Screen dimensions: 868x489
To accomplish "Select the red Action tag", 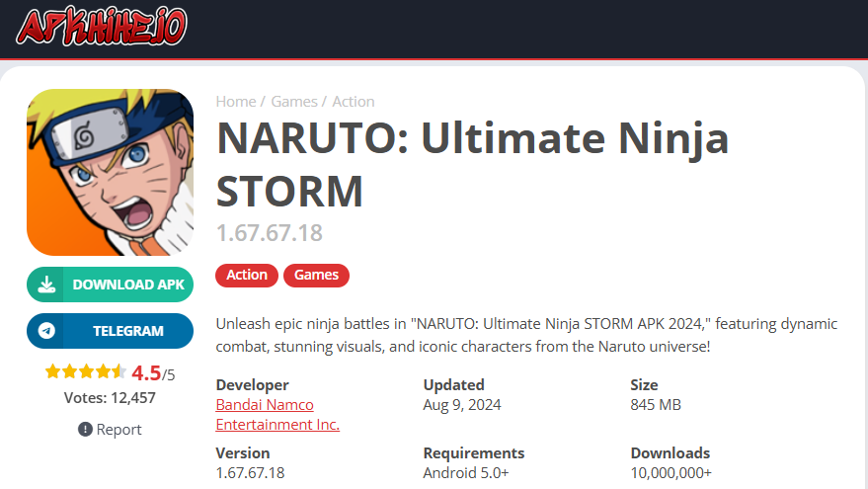I will pos(247,276).
